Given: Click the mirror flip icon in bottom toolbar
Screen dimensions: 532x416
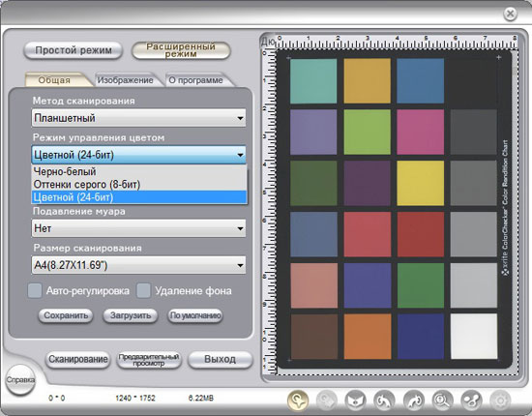Looking at the screenshot, I should tap(355, 401).
